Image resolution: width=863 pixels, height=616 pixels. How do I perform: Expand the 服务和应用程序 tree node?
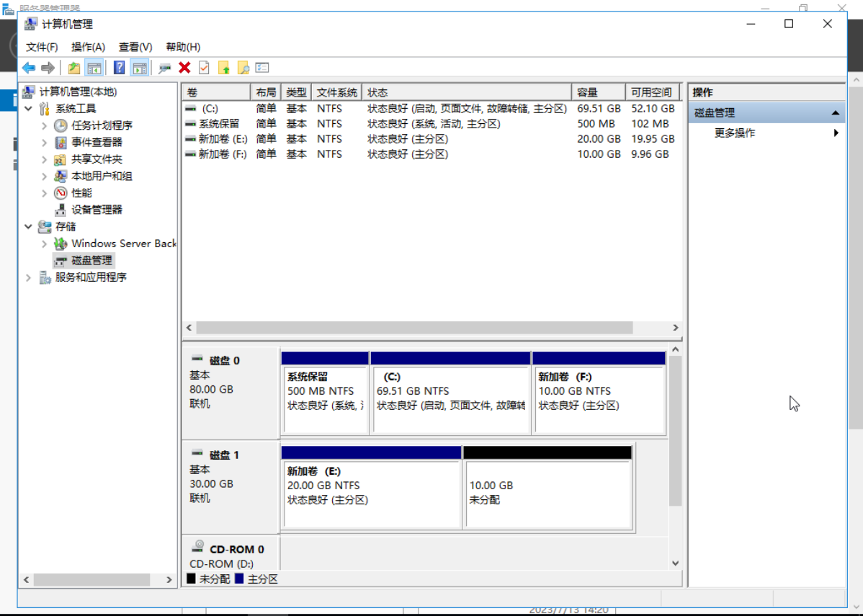29,277
